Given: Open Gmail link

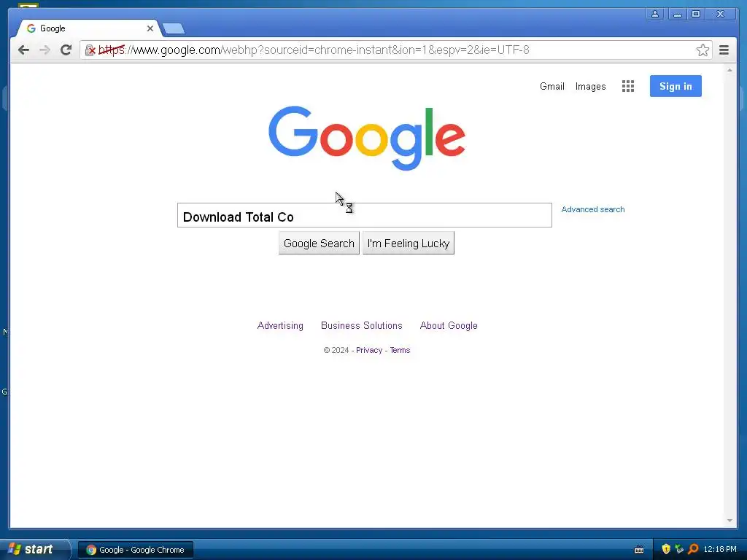Looking at the screenshot, I should (x=551, y=86).
